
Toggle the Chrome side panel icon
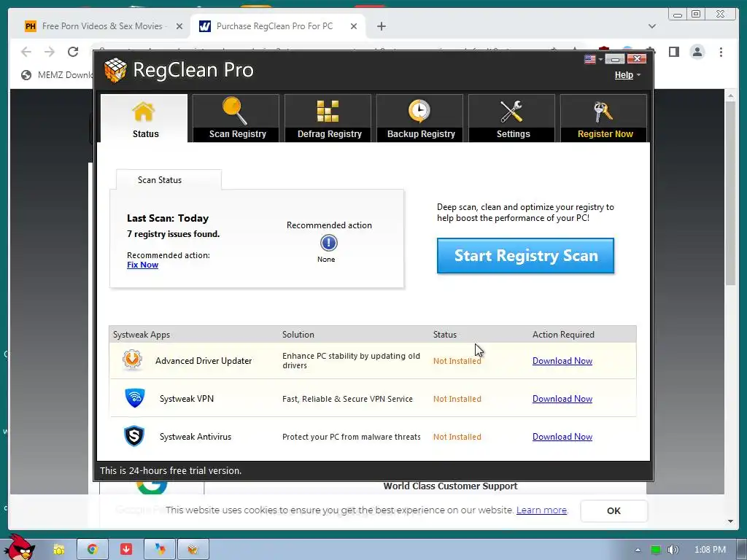click(673, 52)
